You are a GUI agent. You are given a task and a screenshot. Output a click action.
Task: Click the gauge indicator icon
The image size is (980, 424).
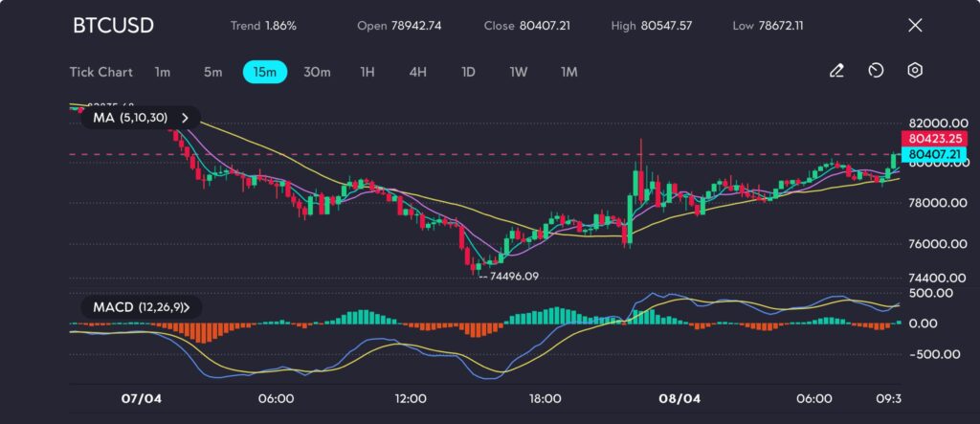pyautogui.click(x=876, y=71)
